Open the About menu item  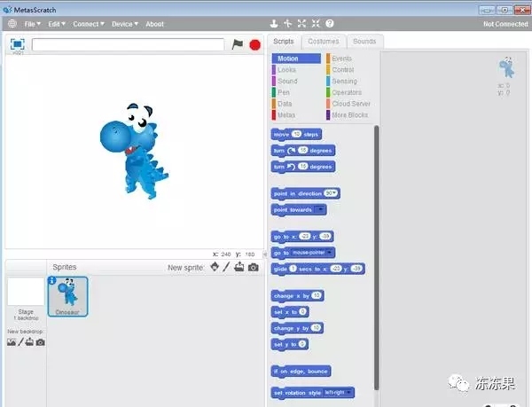[154, 24]
